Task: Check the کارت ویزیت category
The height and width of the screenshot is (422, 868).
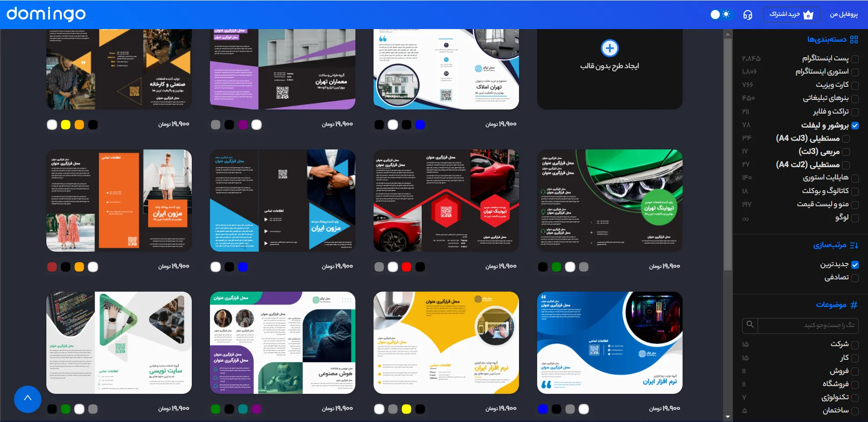Action: pos(855,85)
